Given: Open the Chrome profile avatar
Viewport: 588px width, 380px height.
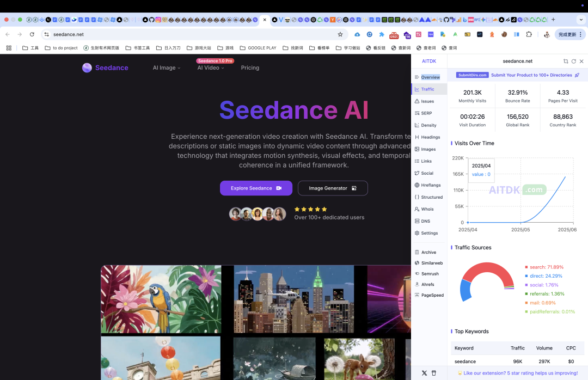Looking at the screenshot, I should click(547, 34).
